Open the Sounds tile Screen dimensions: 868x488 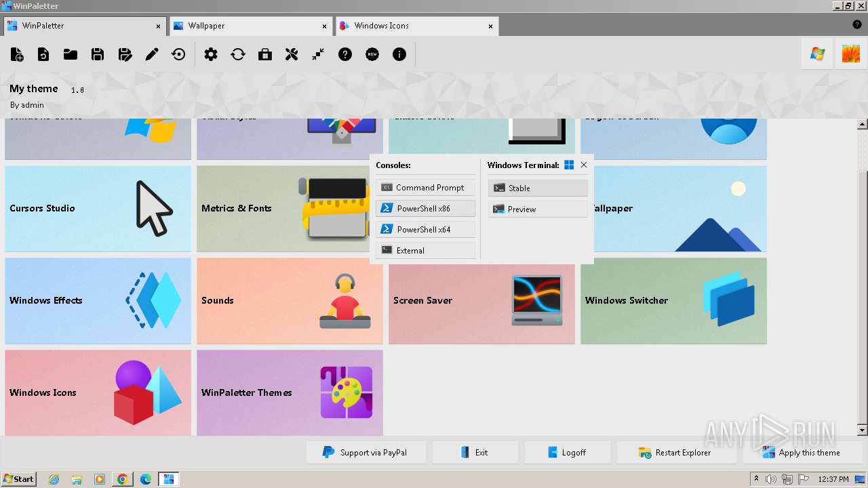coord(290,300)
